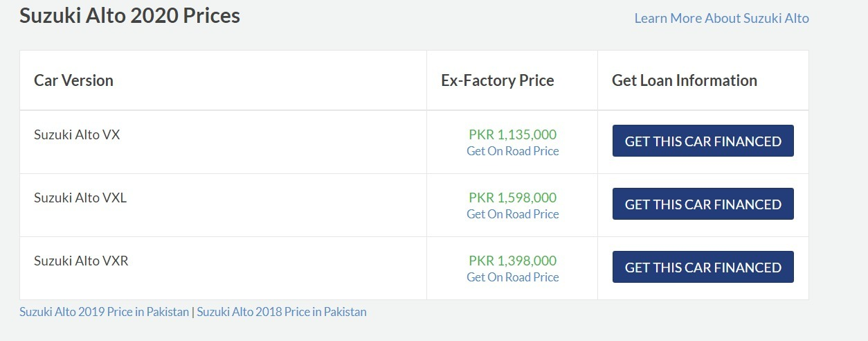Select the Suzuki Alto VXR version name
The height and width of the screenshot is (341, 868).
81,261
